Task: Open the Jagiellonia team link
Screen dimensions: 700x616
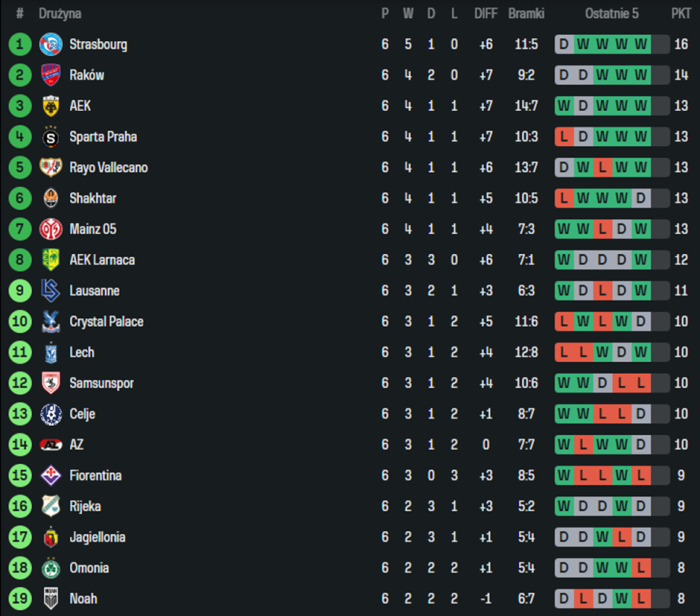Action: pos(97,537)
